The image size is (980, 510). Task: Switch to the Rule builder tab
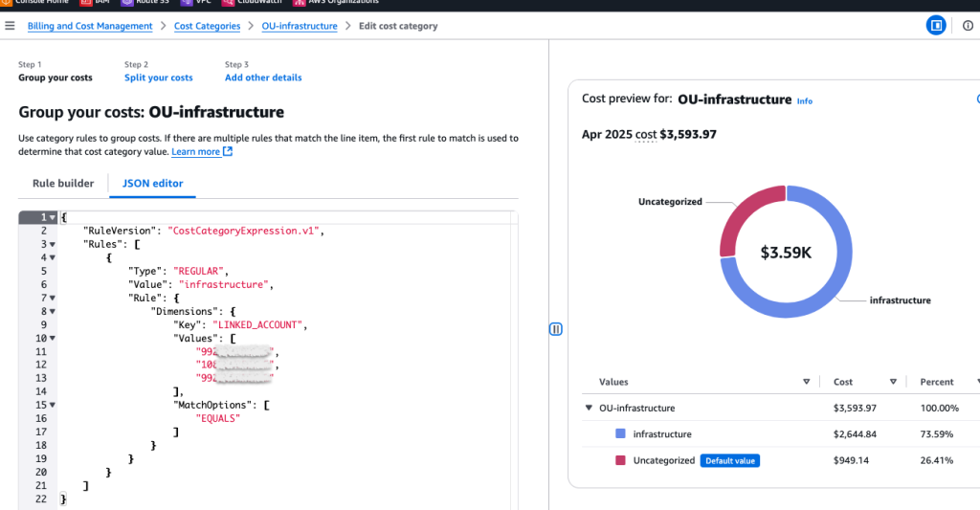63,183
